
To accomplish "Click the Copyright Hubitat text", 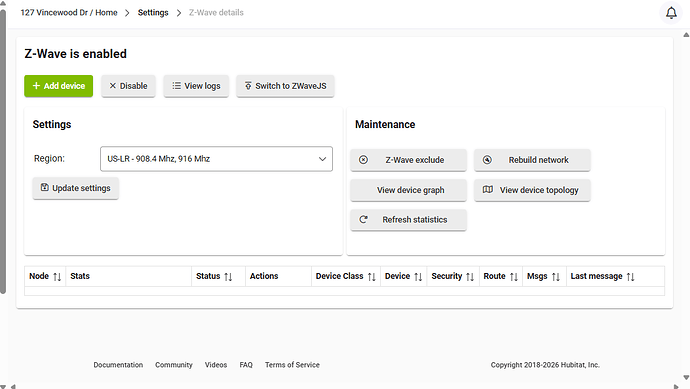I will pyautogui.click(x=545, y=365).
